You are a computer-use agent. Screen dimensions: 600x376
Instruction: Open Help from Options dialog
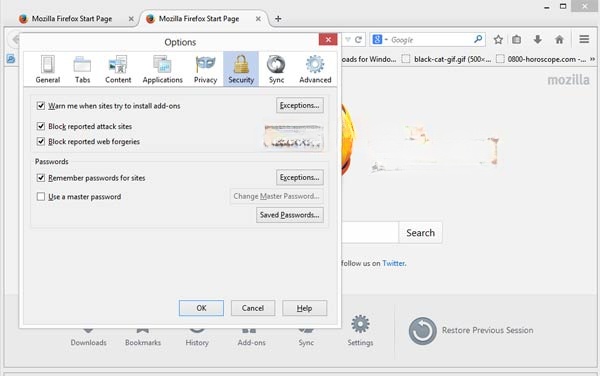305,308
